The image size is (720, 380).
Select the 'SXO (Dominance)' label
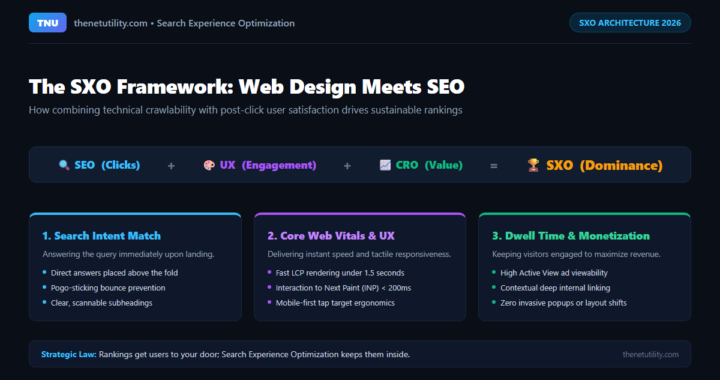tap(604, 165)
